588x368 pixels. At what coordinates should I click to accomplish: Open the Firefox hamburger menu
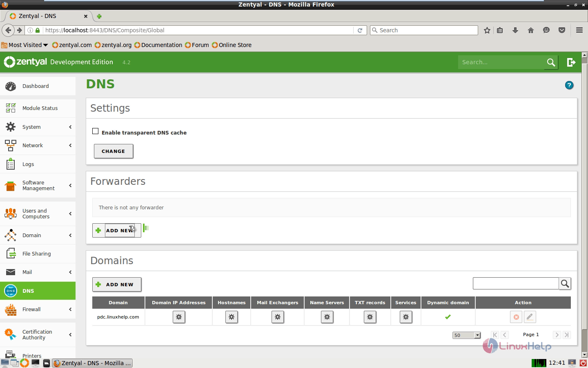click(x=579, y=30)
